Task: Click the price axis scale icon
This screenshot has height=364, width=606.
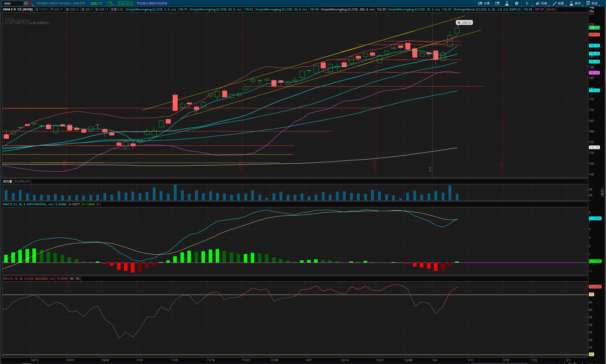Action: (x=592, y=9)
